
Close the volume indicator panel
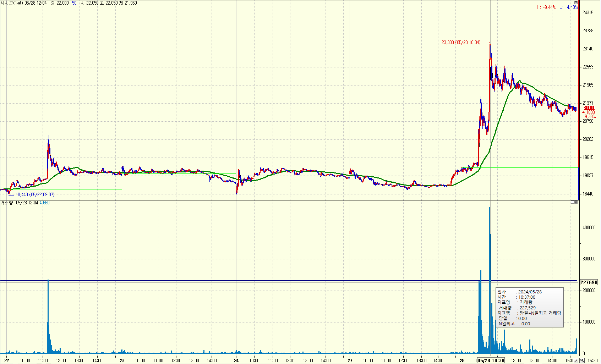[x=576, y=202]
